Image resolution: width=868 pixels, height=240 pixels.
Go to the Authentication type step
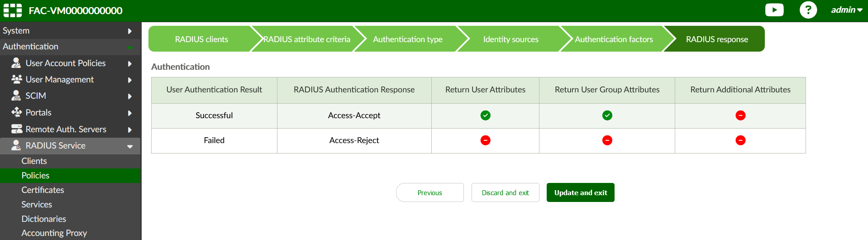pyautogui.click(x=407, y=39)
